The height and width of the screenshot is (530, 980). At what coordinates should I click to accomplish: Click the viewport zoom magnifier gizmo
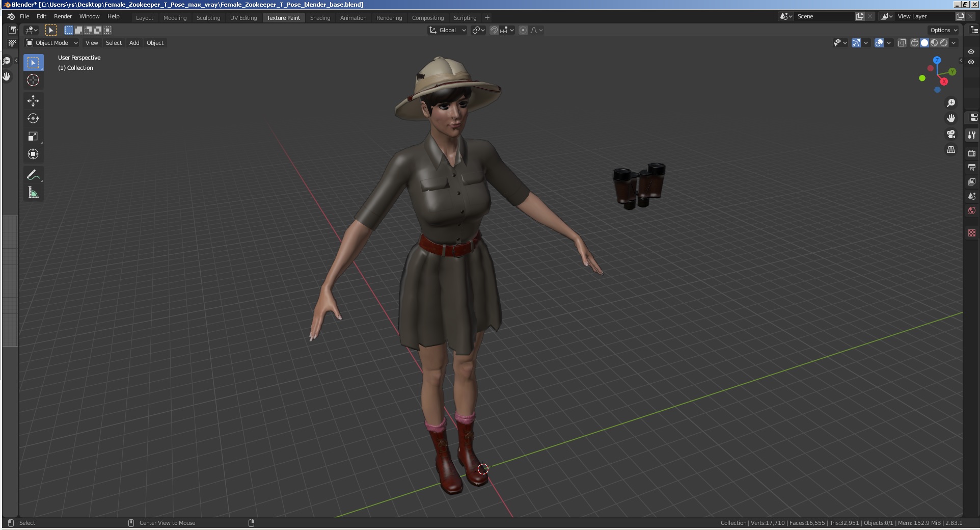(x=951, y=103)
